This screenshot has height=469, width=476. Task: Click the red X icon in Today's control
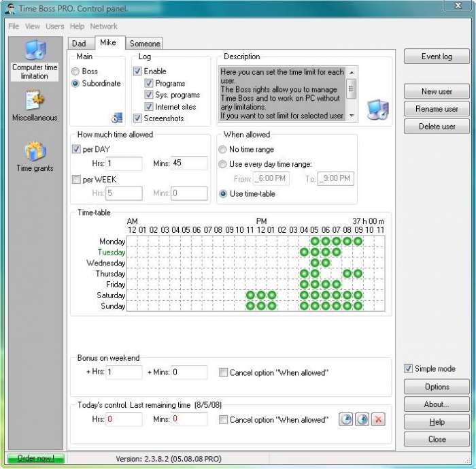click(378, 419)
